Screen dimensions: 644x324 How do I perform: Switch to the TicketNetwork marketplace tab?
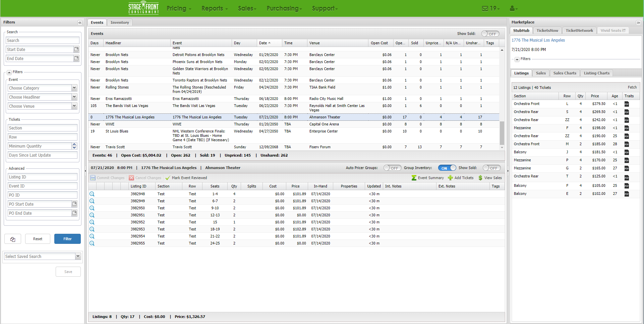(x=579, y=31)
